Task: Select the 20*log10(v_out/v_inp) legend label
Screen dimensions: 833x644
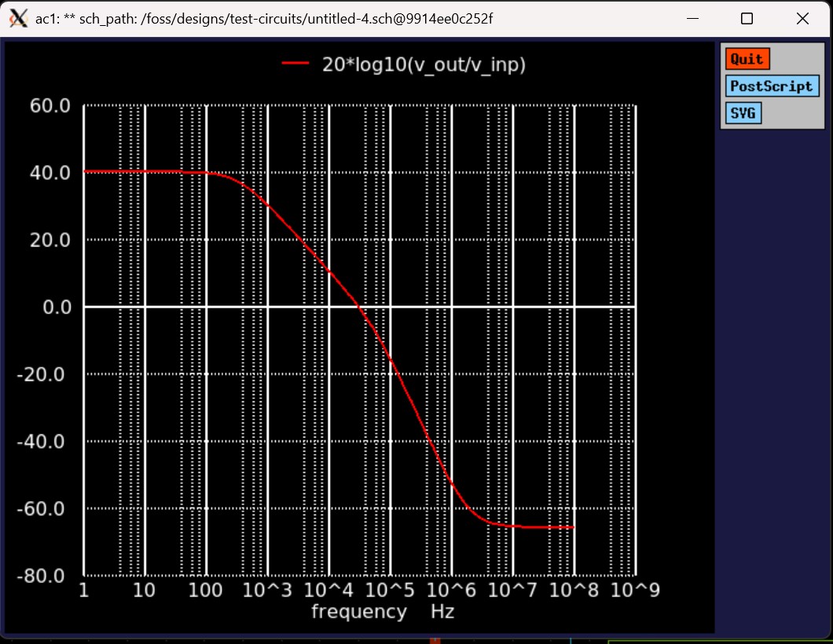Action: (x=424, y=64)
